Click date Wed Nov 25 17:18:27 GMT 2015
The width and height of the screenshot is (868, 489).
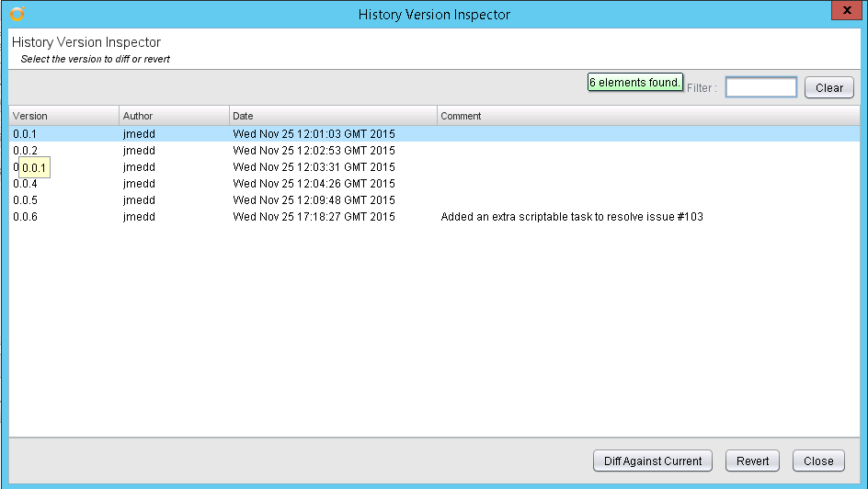(314, 217)
